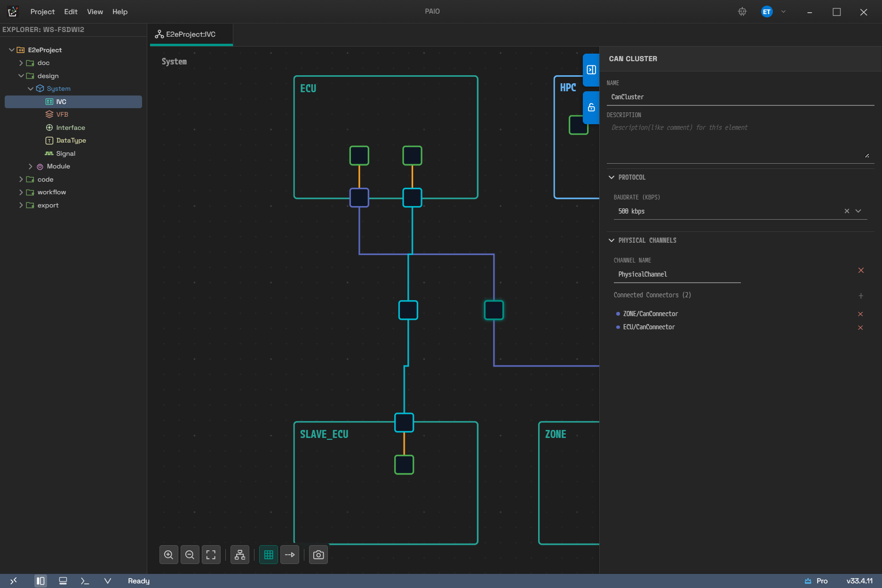The height and width of the screenshot is (588, 882).
Task: Open the Edit menu
Action: 71,12
